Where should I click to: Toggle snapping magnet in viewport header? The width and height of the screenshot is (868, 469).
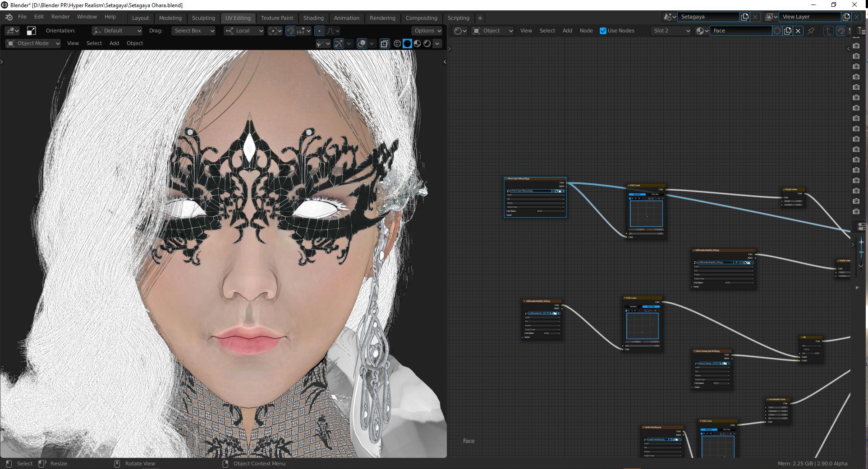(290, 31)
